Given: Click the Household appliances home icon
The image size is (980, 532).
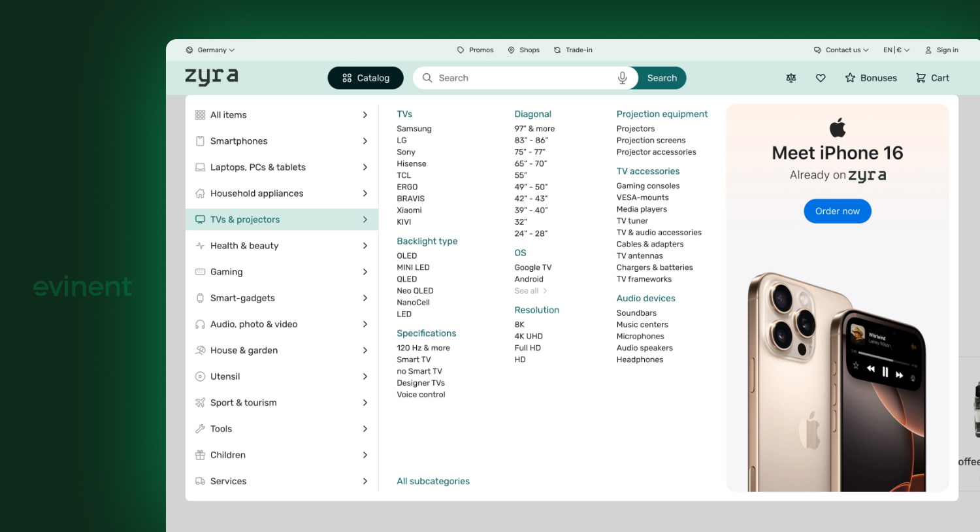Looking at the screenshot, I should [200, 193].
